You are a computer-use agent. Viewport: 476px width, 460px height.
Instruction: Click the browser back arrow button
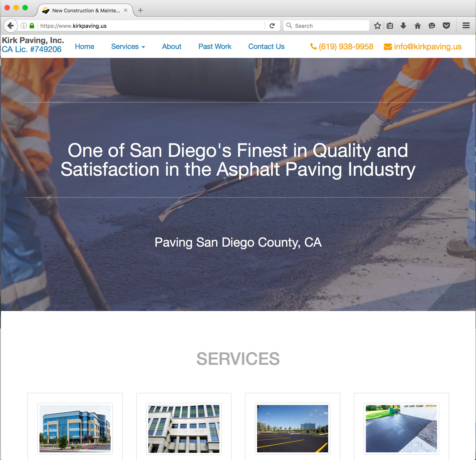(11, 26)
